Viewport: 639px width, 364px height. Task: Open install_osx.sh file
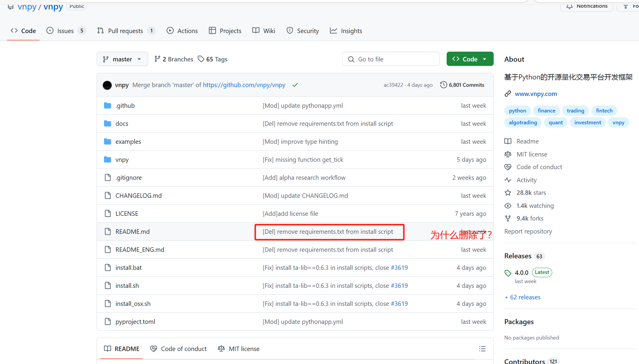(133, 303)
